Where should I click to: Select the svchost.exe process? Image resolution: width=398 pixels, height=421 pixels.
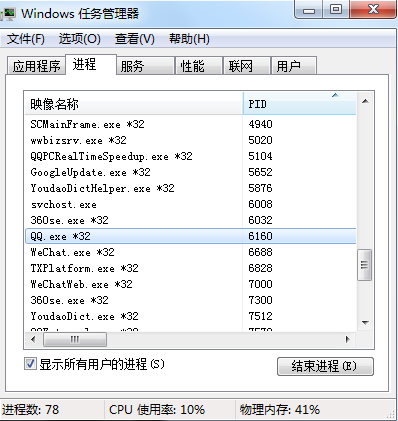click(x=190, y=204)
